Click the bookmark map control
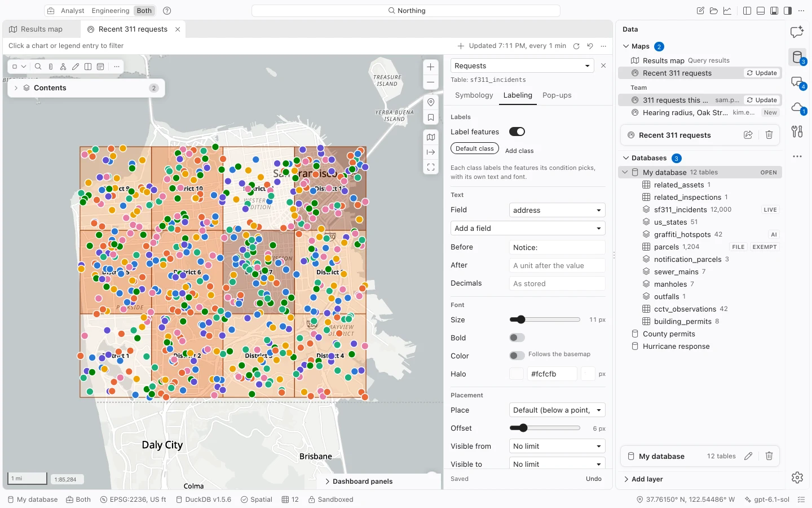Screen dimensions: 812x508 coord(431,118)
